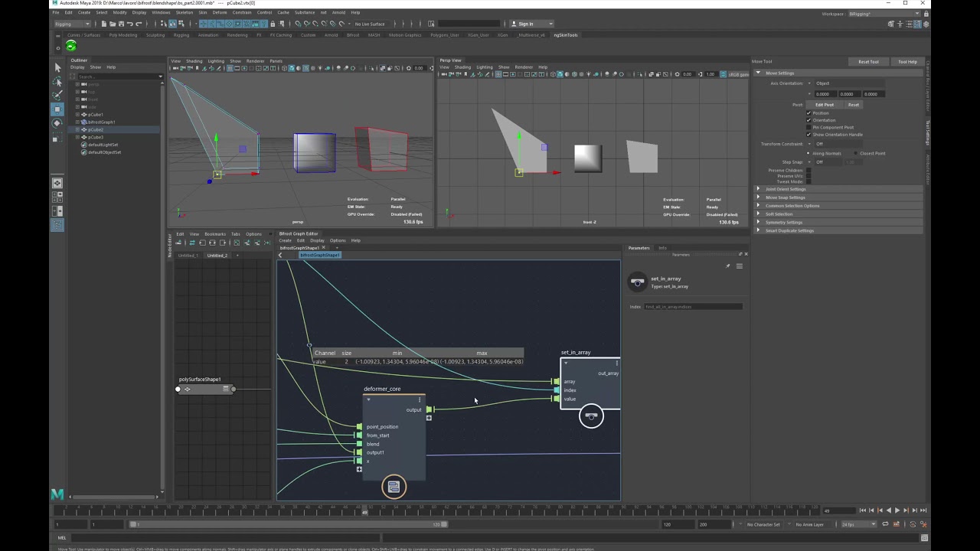Image resolution: width=980 pixels, height=551 pixels.
Task: Open the Maya script editor icon
Action: coord(924,538)
